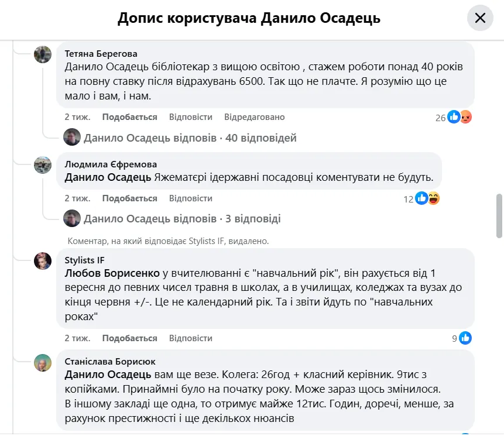Like Людмила Єфремова's comment via Подобається
Image resolution: width=504 pixels, height=436 pixels.
click(x=129, y=198)
